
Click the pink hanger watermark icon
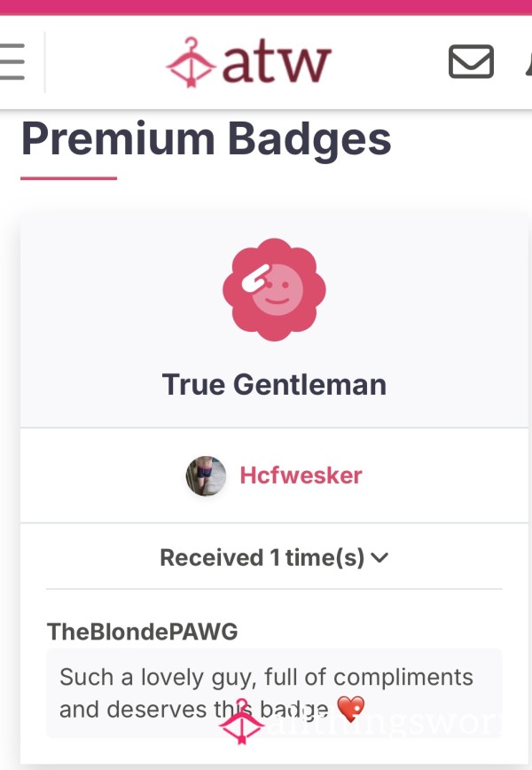coord(241,721)
